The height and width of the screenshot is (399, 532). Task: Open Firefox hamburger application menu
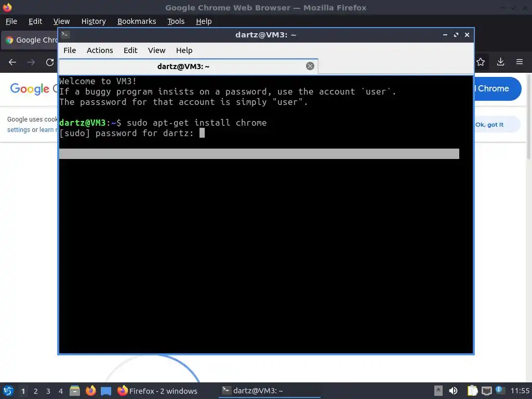point(520,62)
